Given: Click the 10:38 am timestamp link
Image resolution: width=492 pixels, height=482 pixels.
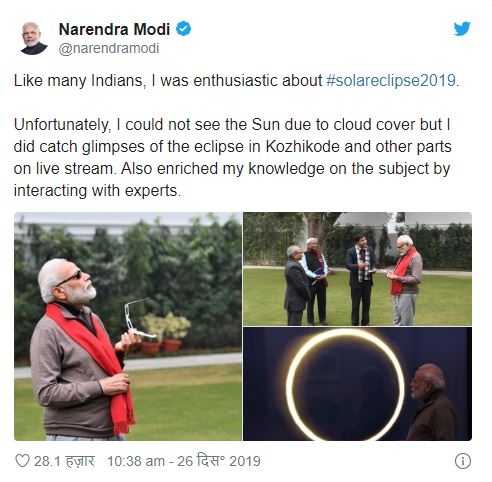Looking at the screenshot, I should pyautogui.click(x=136, y=461).
